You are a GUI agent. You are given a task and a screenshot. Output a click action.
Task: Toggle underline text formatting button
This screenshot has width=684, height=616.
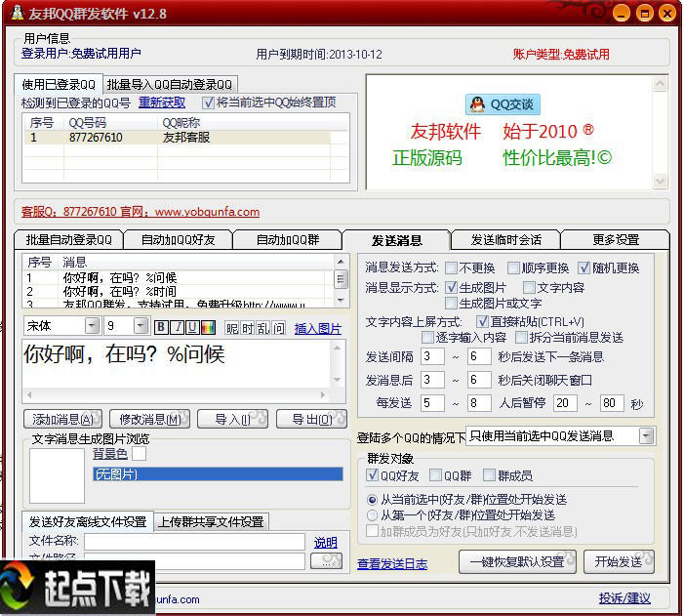(192, 327)
